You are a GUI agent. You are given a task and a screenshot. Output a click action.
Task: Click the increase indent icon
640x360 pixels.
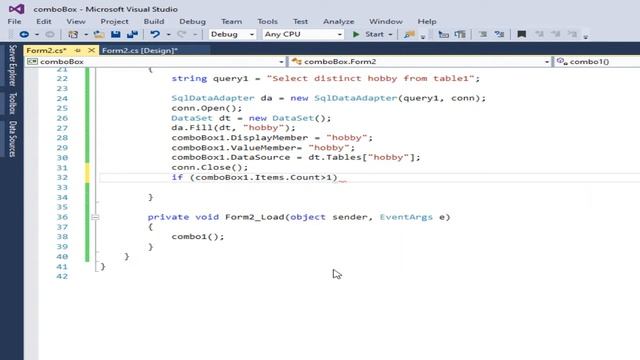click(499, 35)
